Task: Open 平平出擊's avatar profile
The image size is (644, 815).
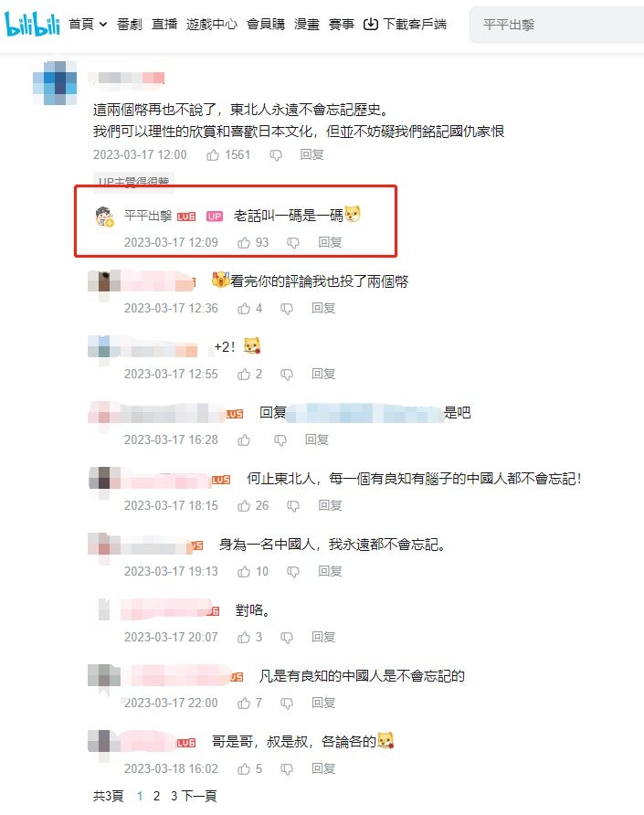Action: point(104,217)
